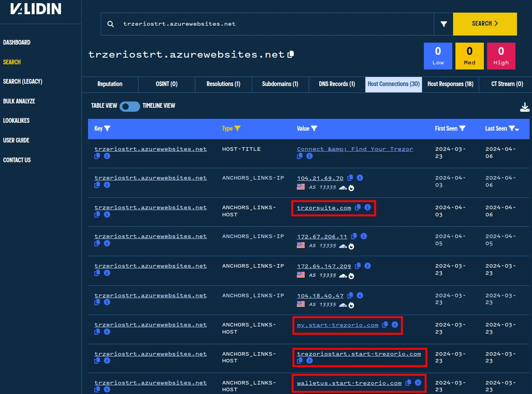
Task: Click the High reputation score box
Action: coord(501,56)
